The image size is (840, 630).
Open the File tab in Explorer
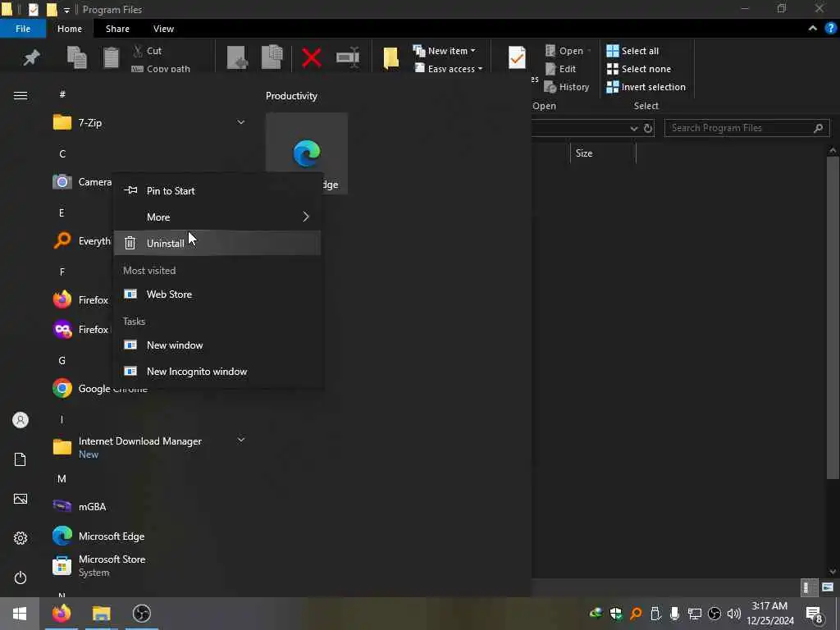click(23, 29)
